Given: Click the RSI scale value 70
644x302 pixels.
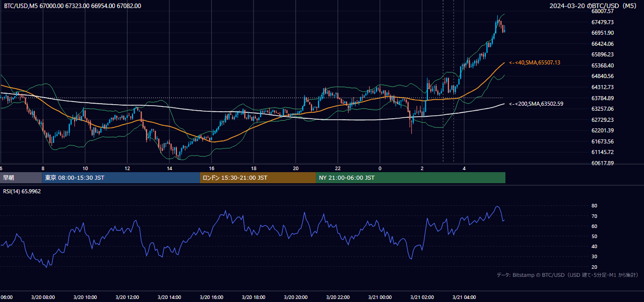Looking at the screenshot, I should 595,216.
